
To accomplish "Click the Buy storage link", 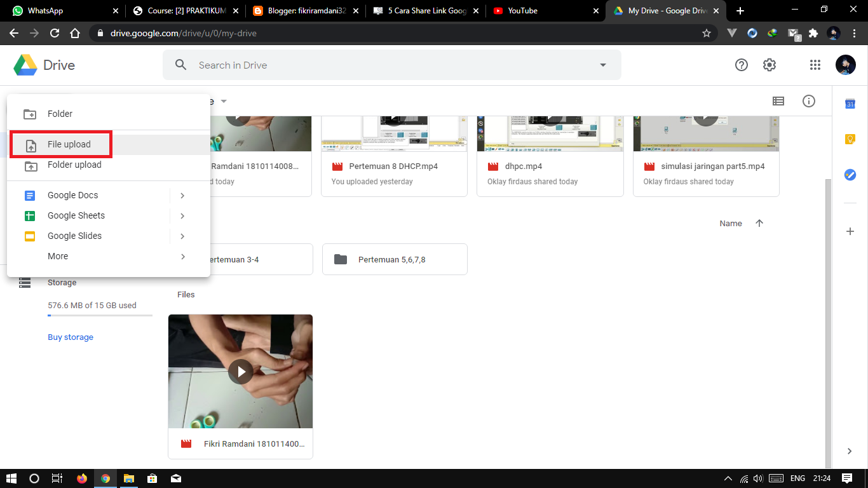I will (x=71, y=337).
